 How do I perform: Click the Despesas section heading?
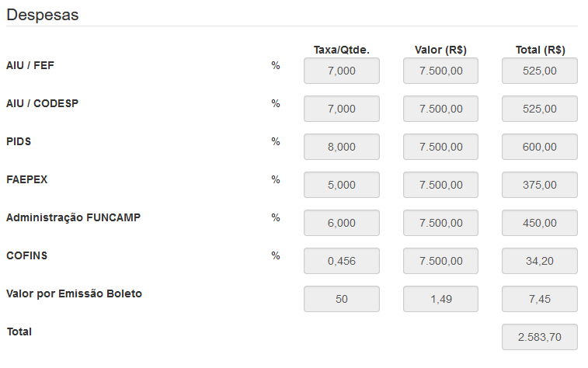43,16
